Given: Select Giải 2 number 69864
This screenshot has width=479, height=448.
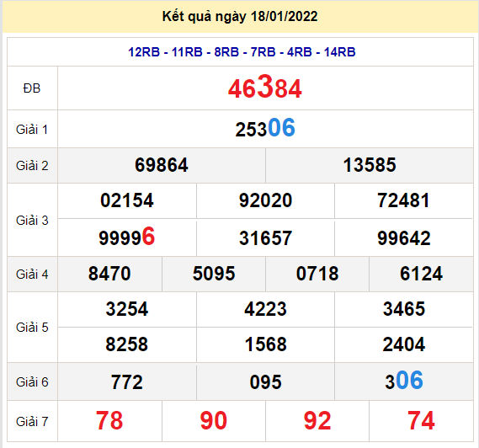Looking at the screenshot, I should [162, 165].
